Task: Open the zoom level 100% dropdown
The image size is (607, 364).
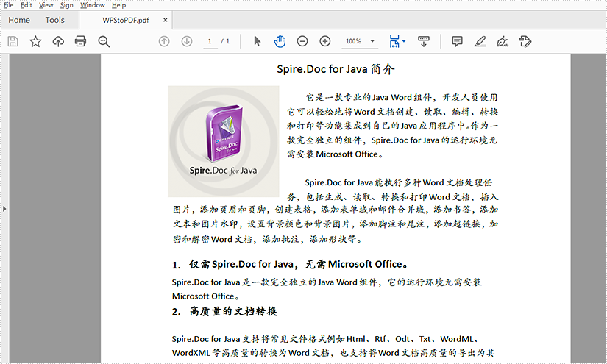Action: point(372,41)
